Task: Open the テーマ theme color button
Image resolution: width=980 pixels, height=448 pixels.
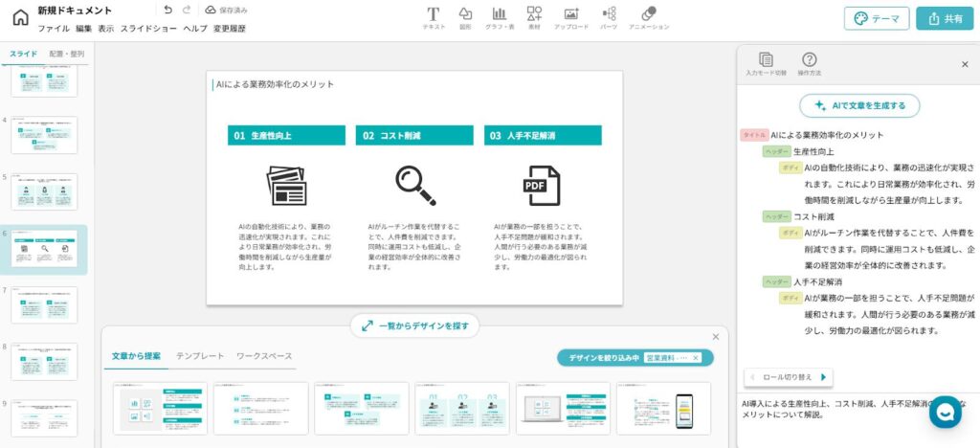Action: [877, 18]
